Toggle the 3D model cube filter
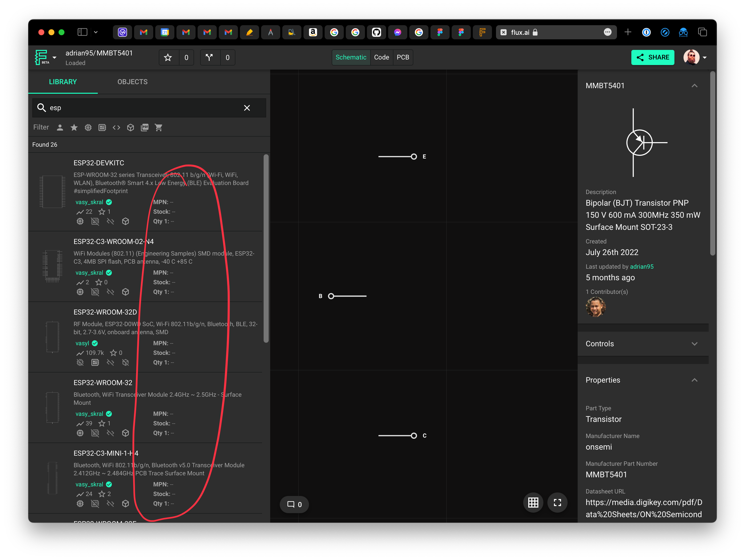The image size is (745, 560). 131,128
